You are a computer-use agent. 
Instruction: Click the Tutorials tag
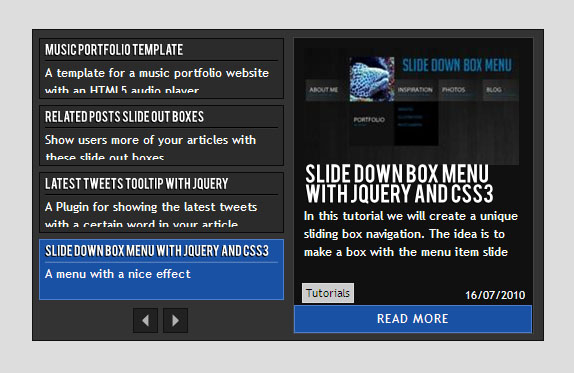point(328,293)
